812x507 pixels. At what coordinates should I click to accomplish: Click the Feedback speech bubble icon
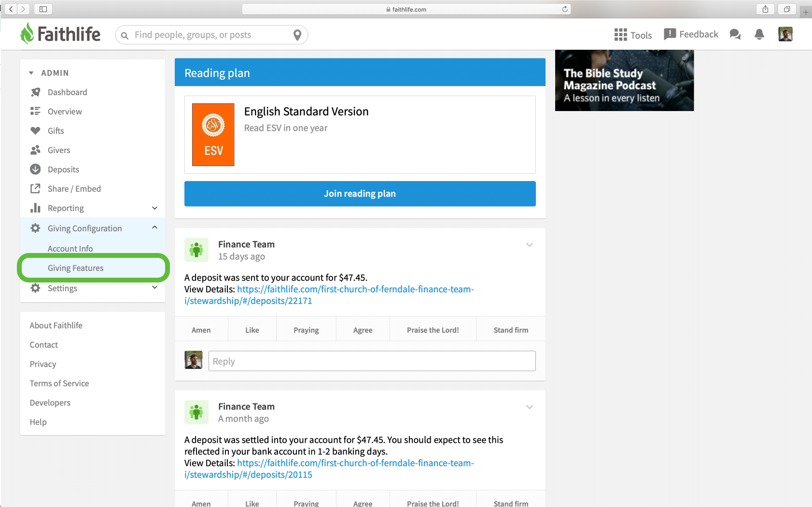[x=670, y=34]
